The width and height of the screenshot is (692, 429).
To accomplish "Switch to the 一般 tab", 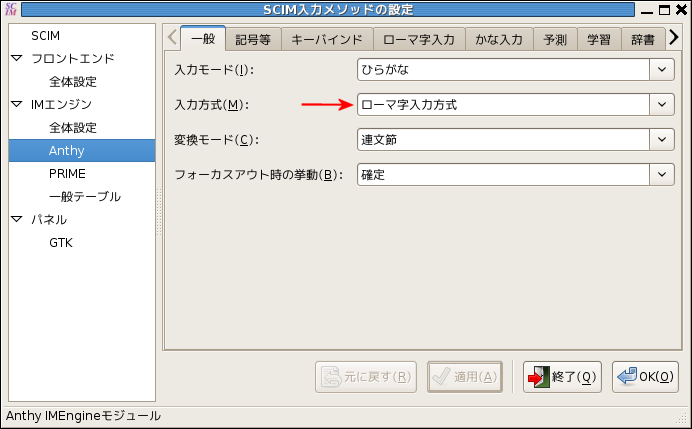I will [x=203, y=39].
